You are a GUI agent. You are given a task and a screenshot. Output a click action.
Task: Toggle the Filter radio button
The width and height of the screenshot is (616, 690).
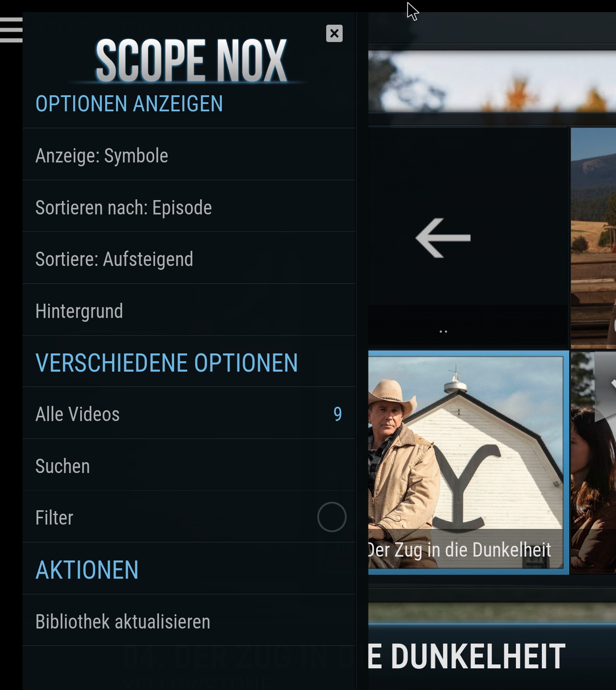point(331,517)
